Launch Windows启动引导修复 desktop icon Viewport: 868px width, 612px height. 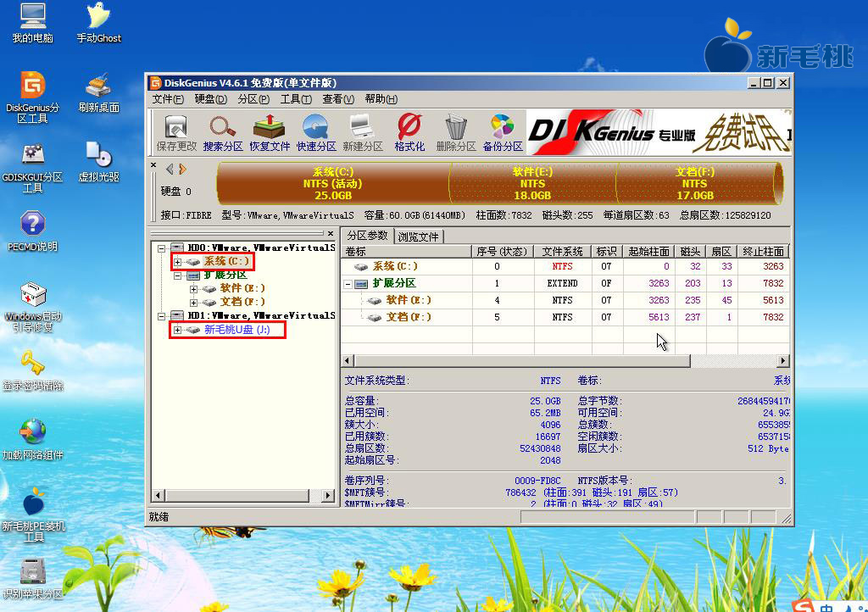pos(33,307)
